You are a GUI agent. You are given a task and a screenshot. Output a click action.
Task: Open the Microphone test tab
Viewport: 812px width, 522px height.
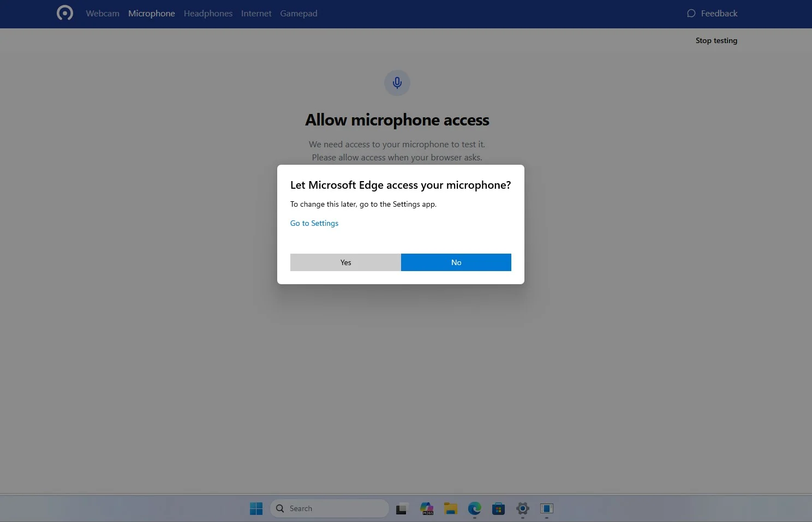(x=152, y=14)
